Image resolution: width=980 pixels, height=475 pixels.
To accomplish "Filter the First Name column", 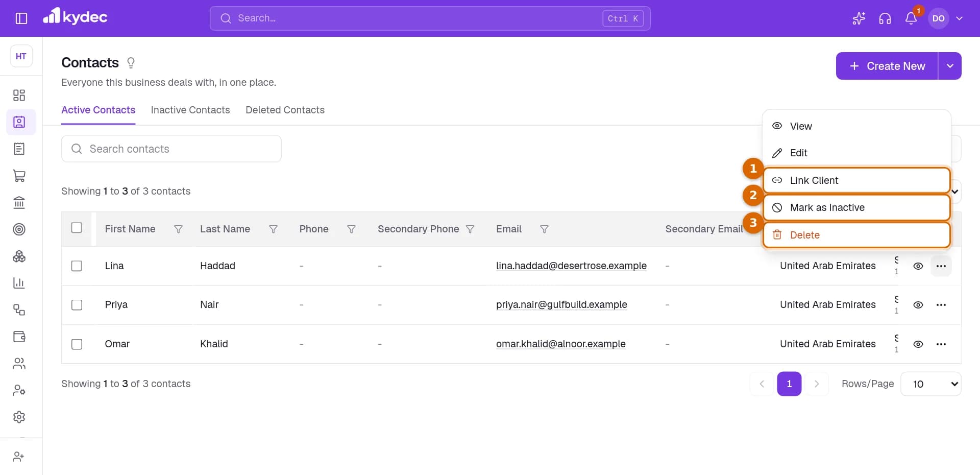I will (x=178, y=229).
